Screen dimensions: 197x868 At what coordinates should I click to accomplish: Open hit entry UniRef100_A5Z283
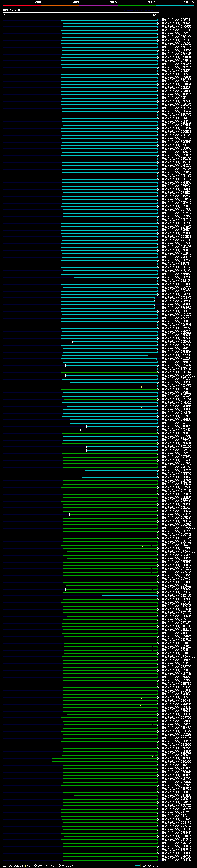pyautogui.click(x=176, y=355)
